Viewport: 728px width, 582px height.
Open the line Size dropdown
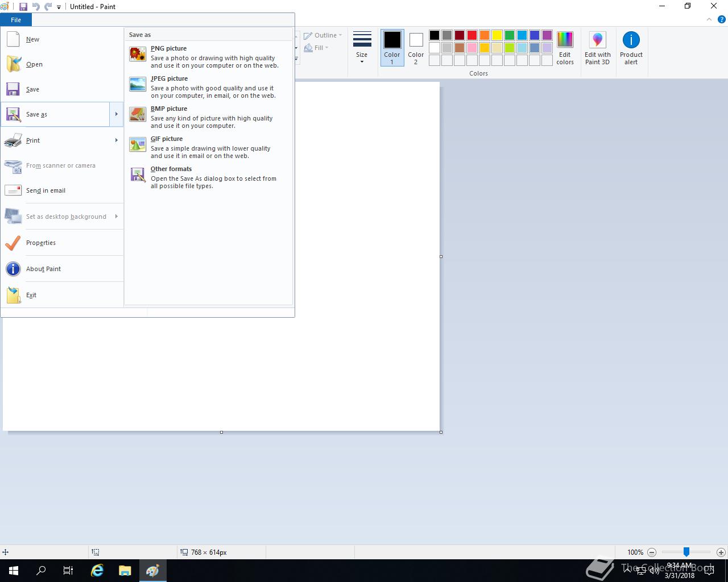(x=362, y=48)
